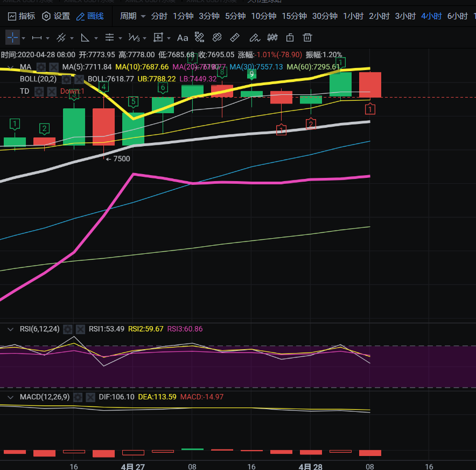Collapse the RSI panel using its chevron
The width and height of the screenshot is (476, 470).
coord(10,329)
